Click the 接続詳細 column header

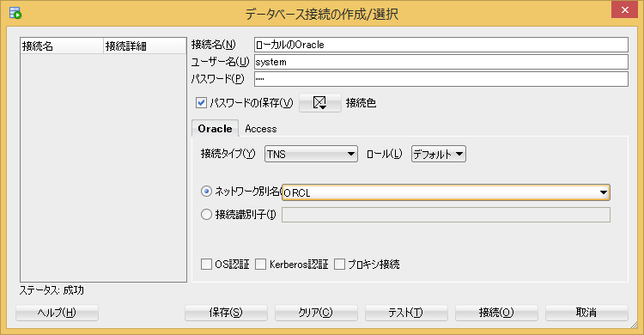pos(144,46)
